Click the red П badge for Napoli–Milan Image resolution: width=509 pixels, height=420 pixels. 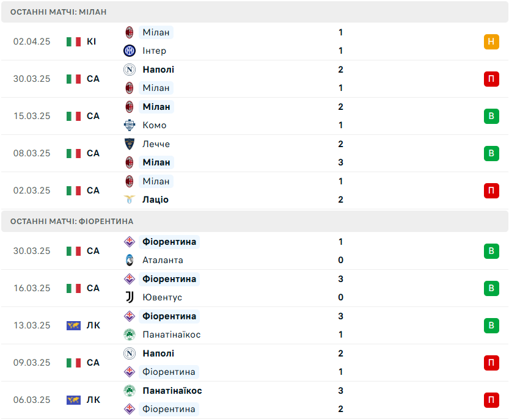tap(491, 79)
